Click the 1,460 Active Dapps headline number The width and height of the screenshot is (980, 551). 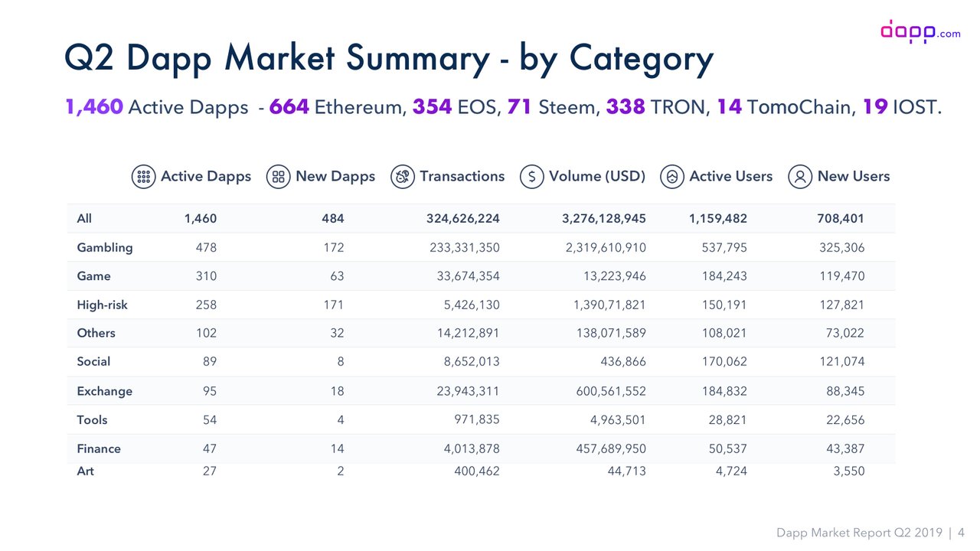[94, 107]
